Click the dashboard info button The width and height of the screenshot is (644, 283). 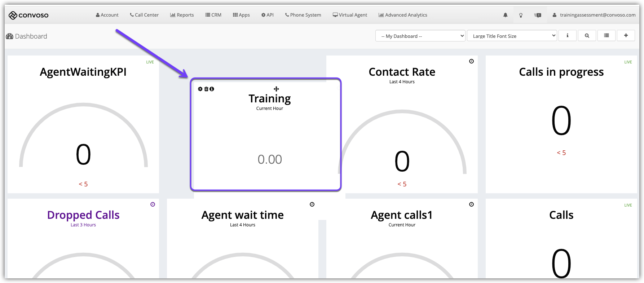567,36
